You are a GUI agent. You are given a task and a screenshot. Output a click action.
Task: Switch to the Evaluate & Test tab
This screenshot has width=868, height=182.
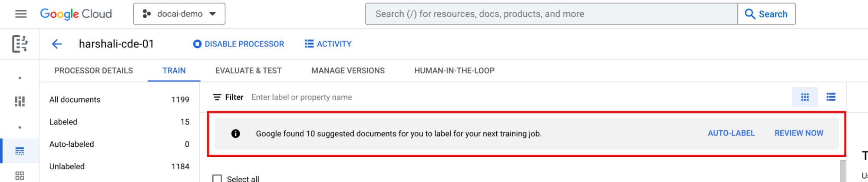click(248, 71)
